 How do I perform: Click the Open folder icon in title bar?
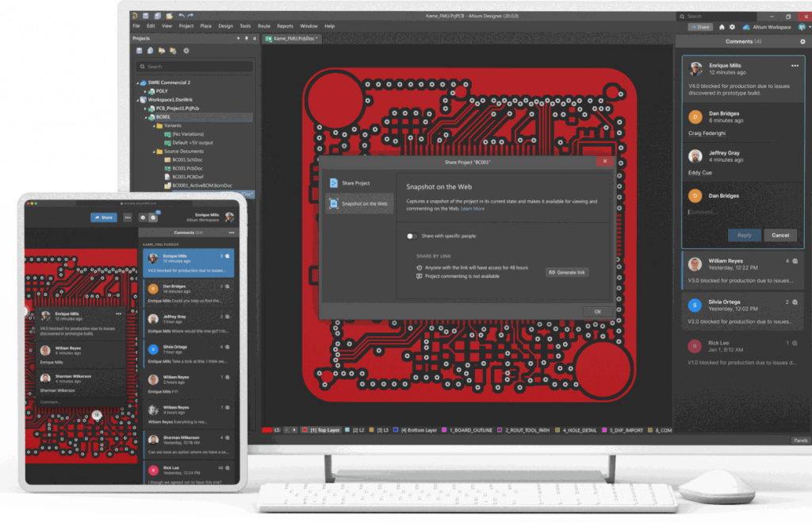coord(169,16)
